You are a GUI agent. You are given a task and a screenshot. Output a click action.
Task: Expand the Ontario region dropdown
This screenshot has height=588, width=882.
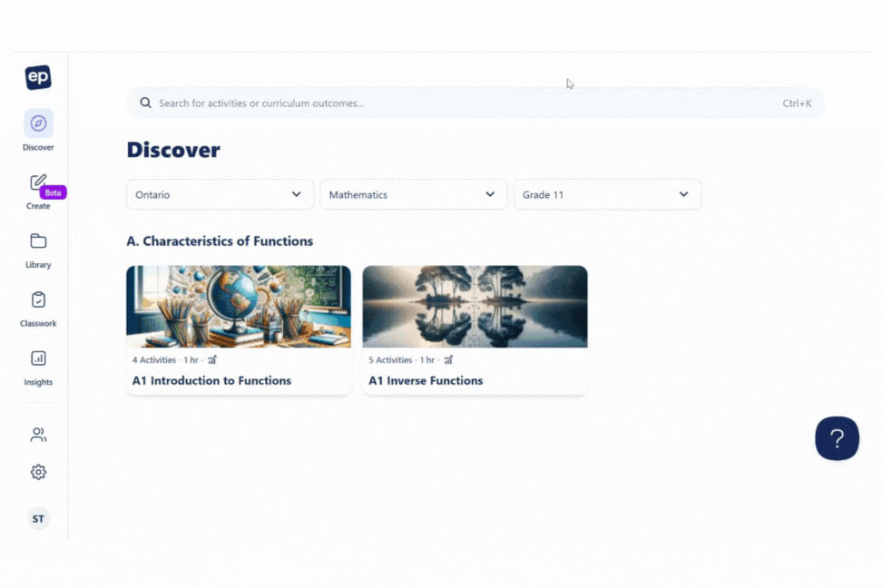coord(220,194)
